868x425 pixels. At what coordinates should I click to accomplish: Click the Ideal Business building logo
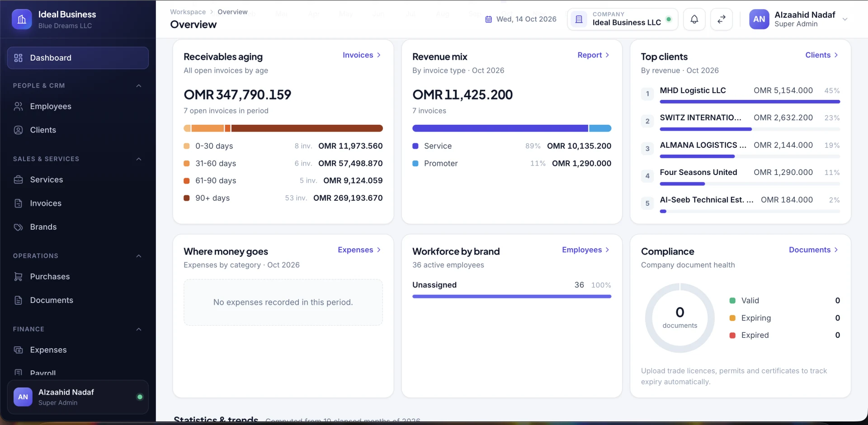pos(22,19)
